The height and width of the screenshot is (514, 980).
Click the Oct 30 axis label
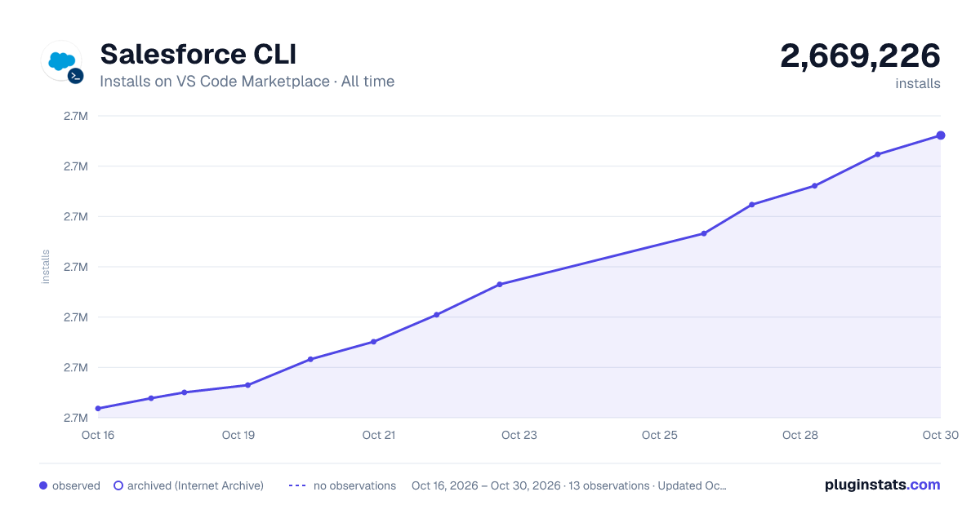click(939, 435)
